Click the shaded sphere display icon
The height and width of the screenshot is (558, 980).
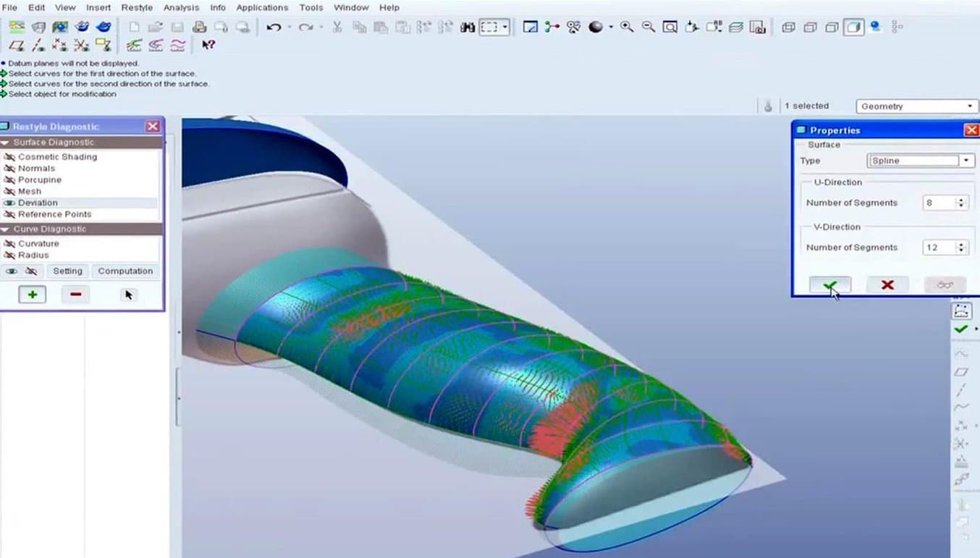click(x=596, y=28)
